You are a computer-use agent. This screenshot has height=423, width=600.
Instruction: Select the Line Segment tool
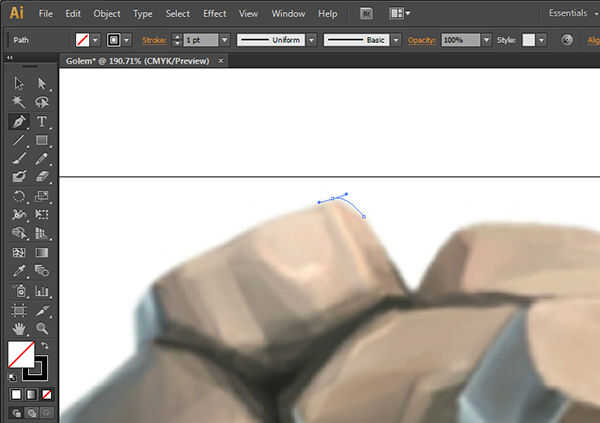coord(18,140)
